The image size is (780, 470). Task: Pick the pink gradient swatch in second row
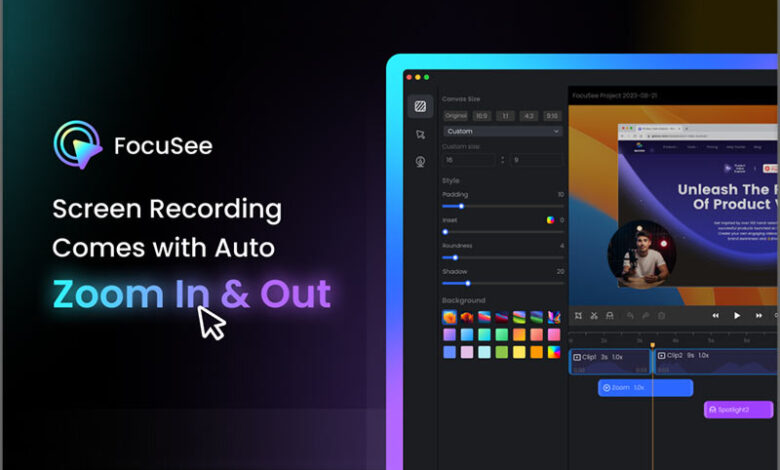(x=554, y=335)
